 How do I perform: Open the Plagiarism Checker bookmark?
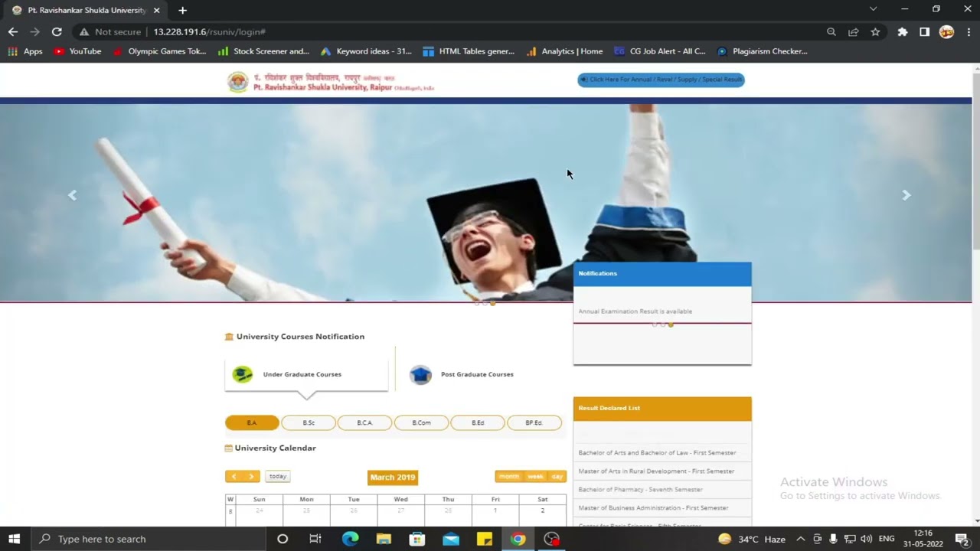[x=762, y=51]
